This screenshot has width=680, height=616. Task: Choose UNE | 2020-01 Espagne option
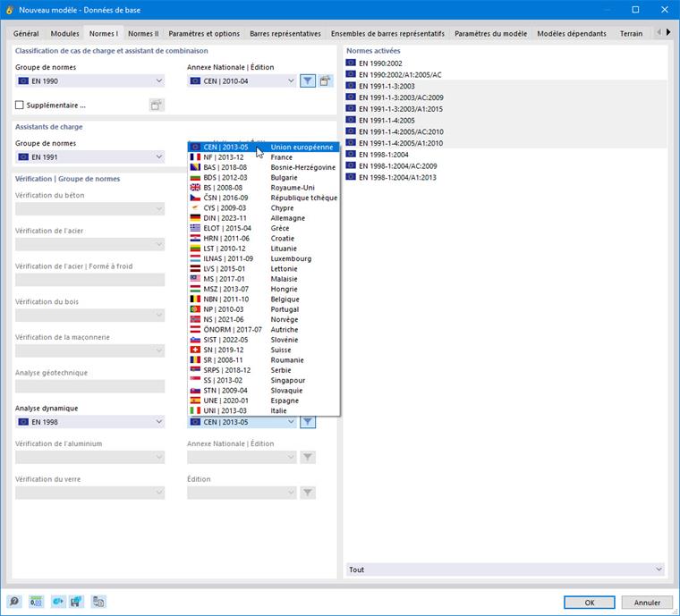pos(264,401)
